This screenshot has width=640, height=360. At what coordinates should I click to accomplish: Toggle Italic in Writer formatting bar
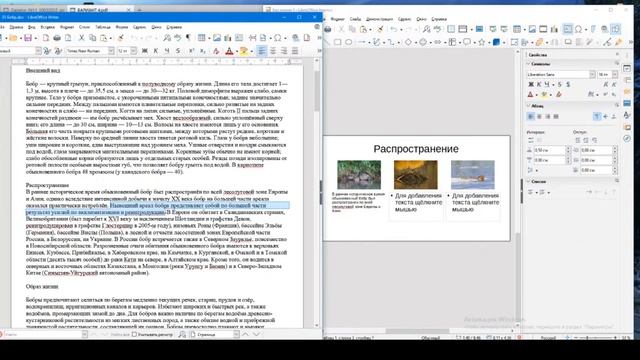click(156, 51)
